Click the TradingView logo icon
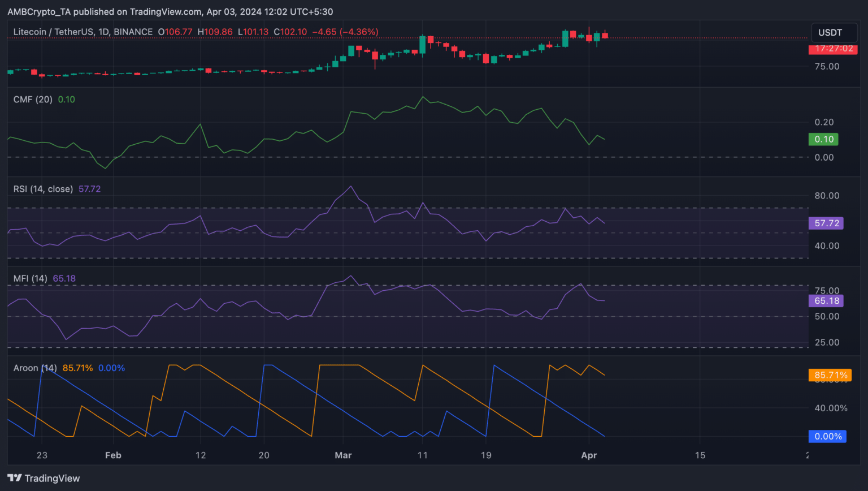868x491 pixels. [x=15, y=478]
